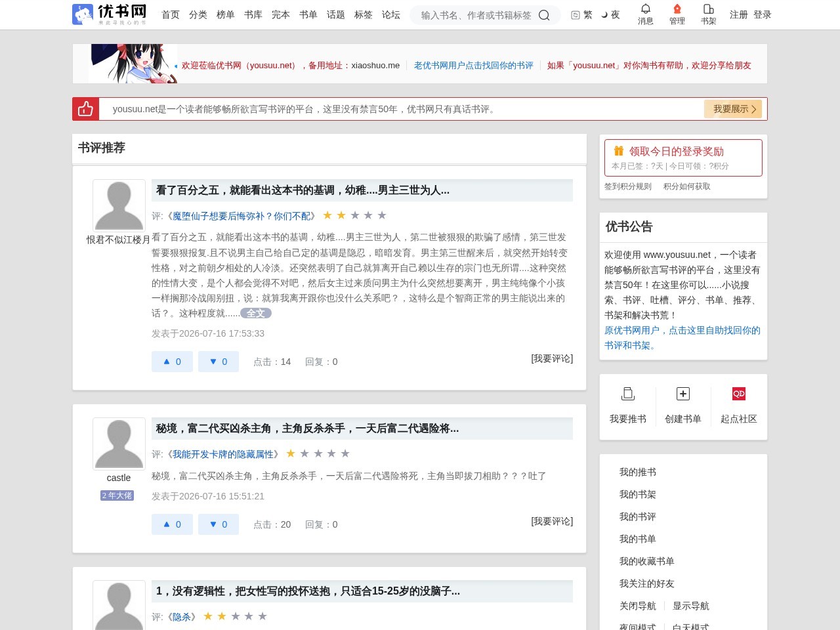This screenshot has height=630, width=840.
Task: Click the search magnifier icon
Action: pyautogui.click(x=544, y=15)
